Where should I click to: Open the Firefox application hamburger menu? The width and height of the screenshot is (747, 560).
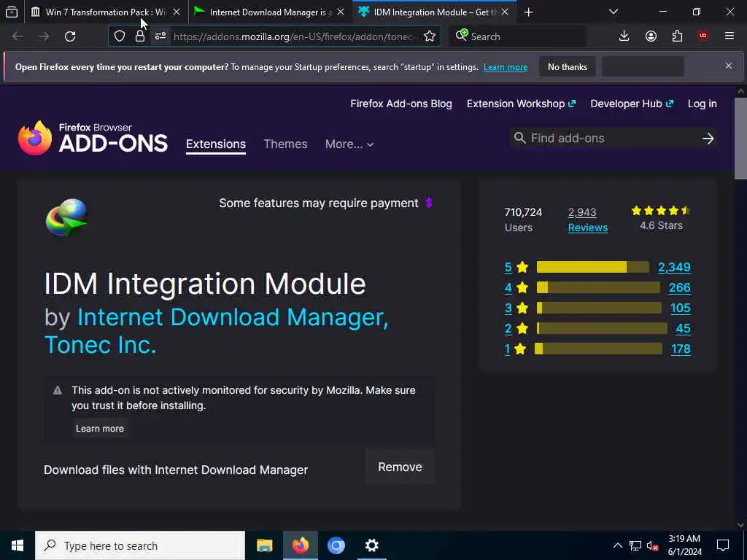[x=729, y=36]
